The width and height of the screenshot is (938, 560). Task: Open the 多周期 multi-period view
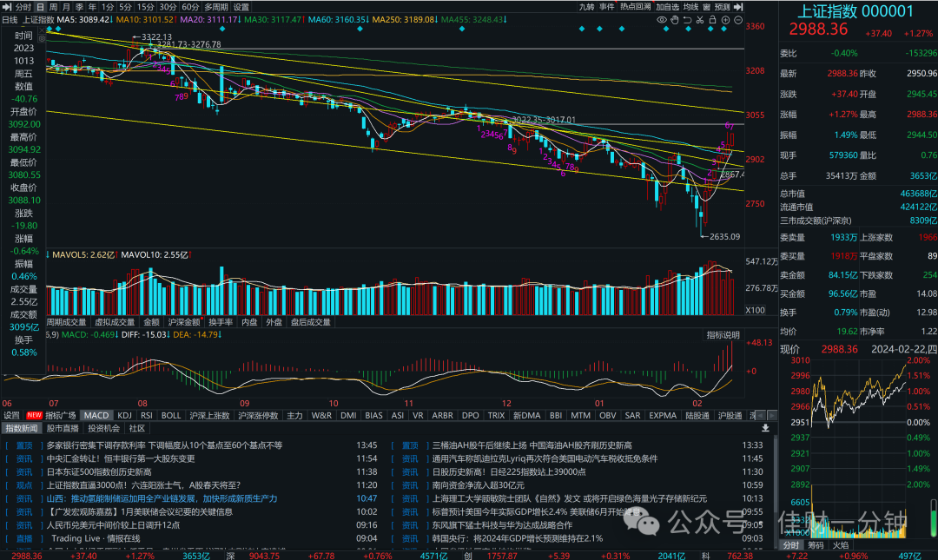(x=216, y=7)
